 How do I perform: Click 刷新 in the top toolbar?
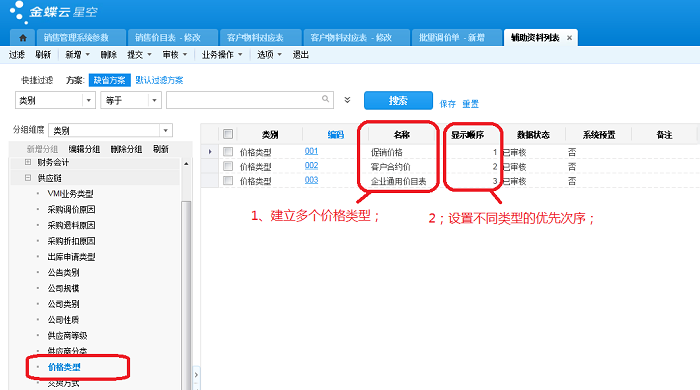click(43, 54)
